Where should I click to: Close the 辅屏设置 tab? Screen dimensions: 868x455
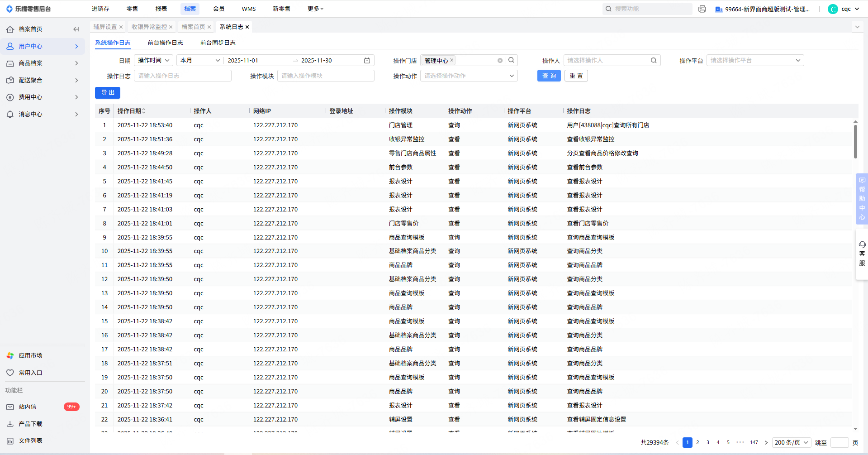121,27
